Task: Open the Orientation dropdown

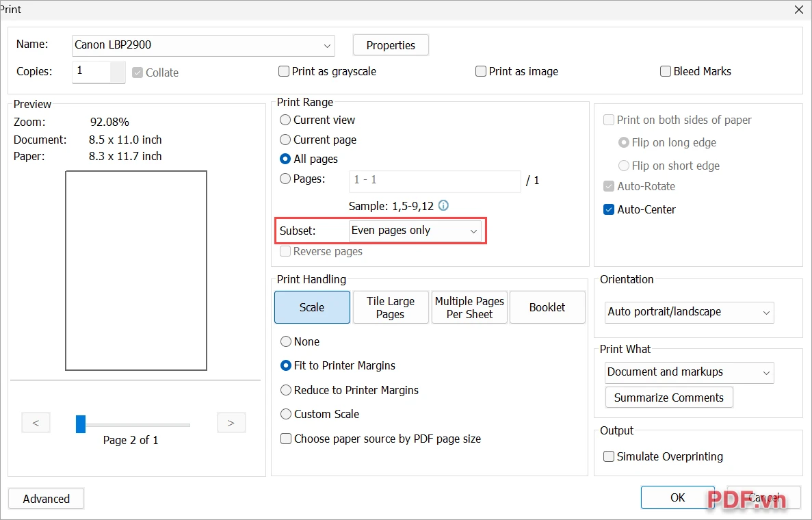Action: click(690, 312)
